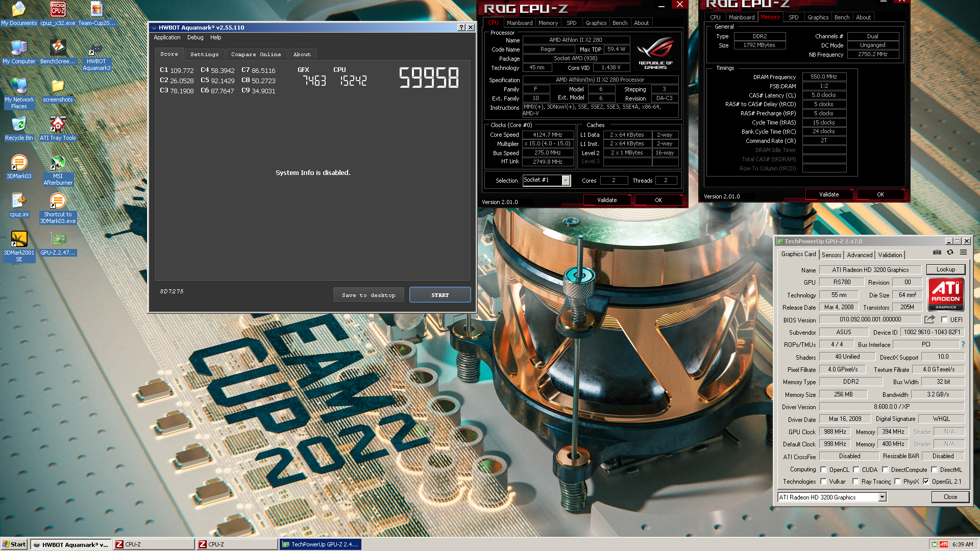The height and width of the screenshot is (551, 980).
Task: Toggle DirectCompute checkbox
Action: pos(885,470)
